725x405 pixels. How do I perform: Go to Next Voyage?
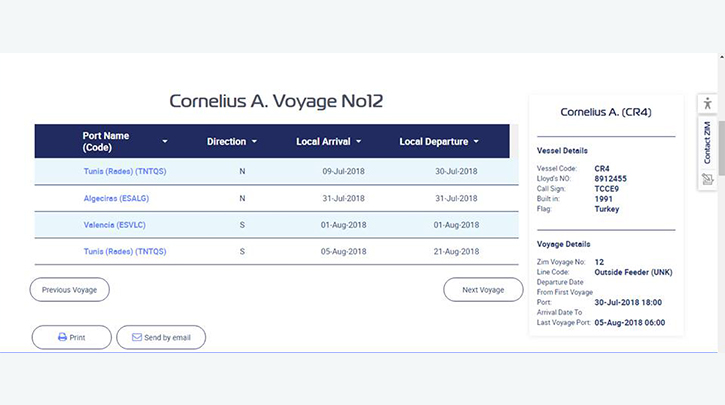click(483, 289)
